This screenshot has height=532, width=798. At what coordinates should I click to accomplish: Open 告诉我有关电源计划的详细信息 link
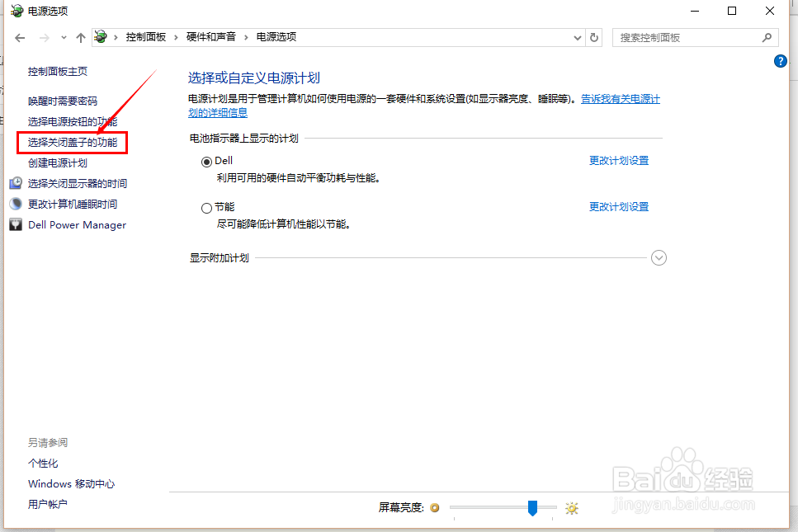pyautogui.click(x=620, y=98)
